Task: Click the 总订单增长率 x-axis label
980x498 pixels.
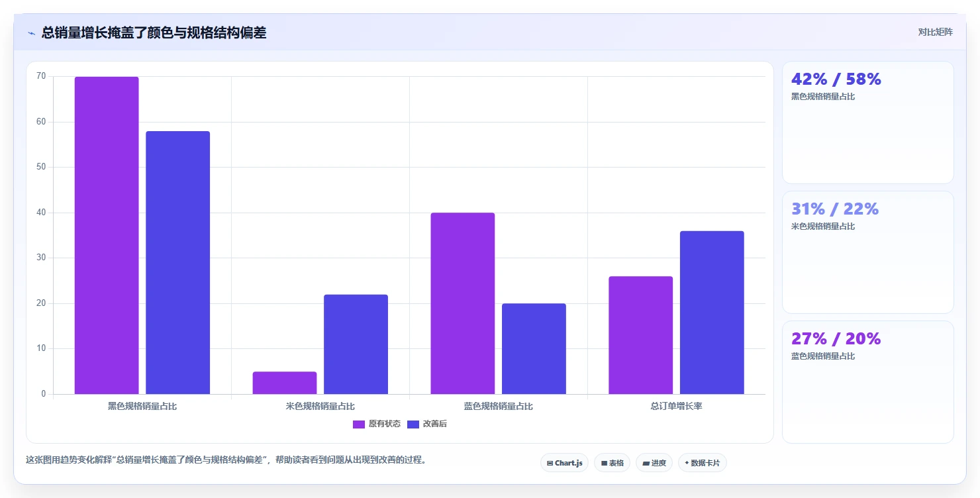Action: tap(677, 406)
